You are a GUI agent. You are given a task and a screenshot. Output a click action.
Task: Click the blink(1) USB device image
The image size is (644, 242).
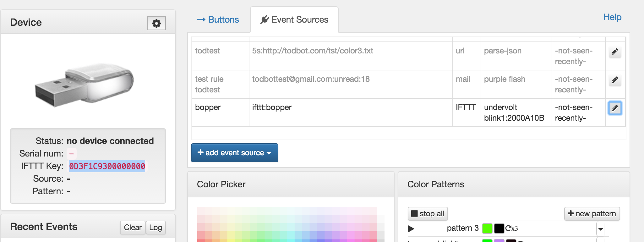pyautogui.click(x=84, y=84)
